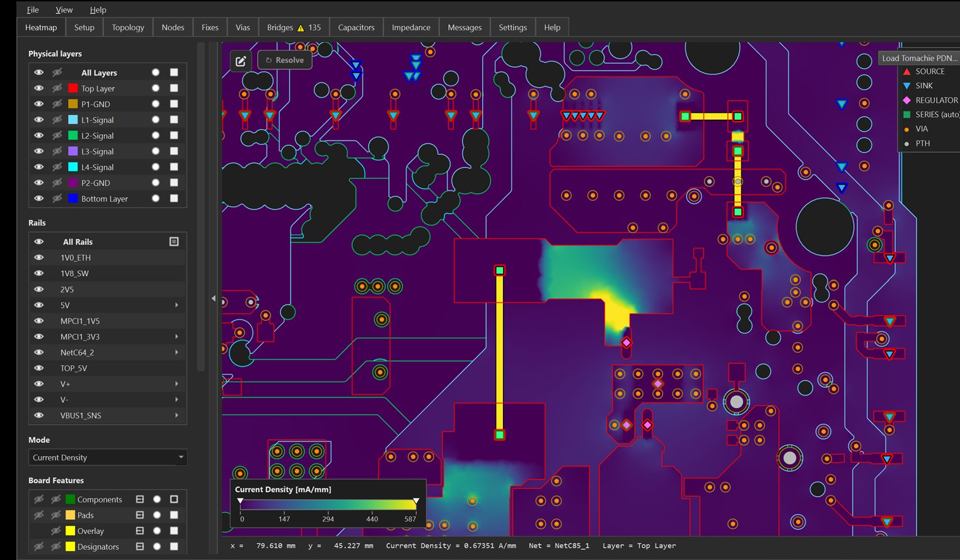The width and height of the screenshot is (960, 560).
Task: Hide the TOP_5V rail via eye icon
Action: (39, 368)
